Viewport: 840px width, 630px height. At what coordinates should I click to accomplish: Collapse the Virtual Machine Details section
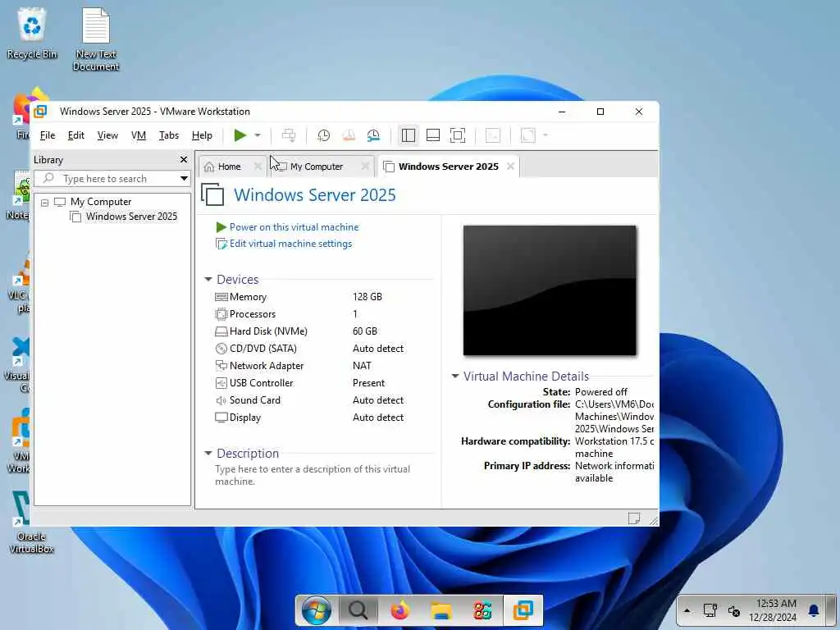[454, 376]
